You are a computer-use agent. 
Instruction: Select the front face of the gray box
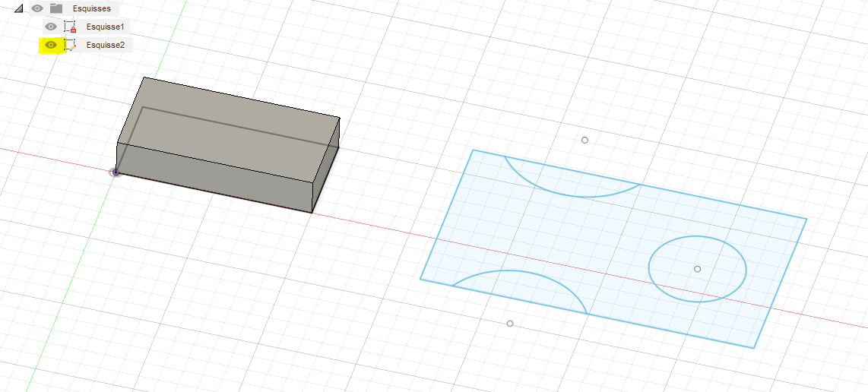pos(215,179)
